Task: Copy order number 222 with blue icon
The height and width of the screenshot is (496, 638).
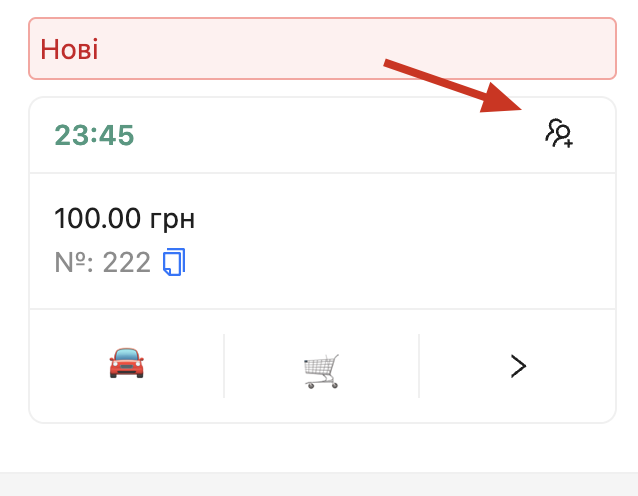Action: pyautogui.click(x=174, y=262)
